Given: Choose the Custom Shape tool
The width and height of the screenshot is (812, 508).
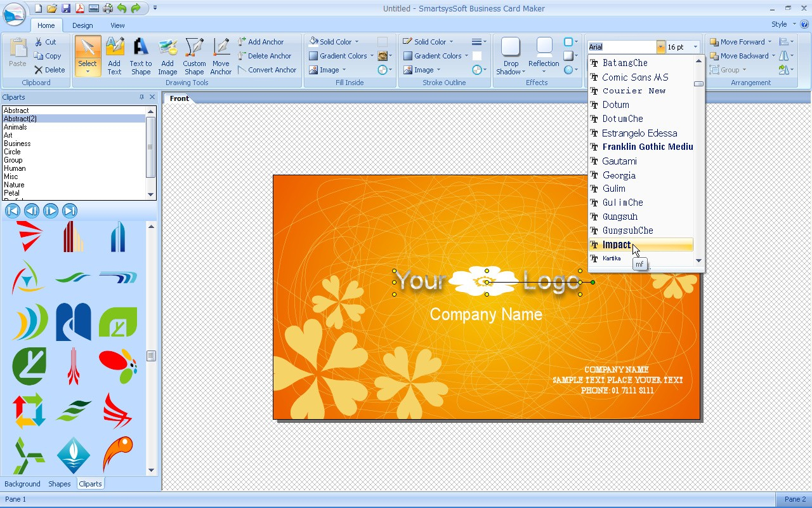Looking at the screenshot, I should (193, 56).
